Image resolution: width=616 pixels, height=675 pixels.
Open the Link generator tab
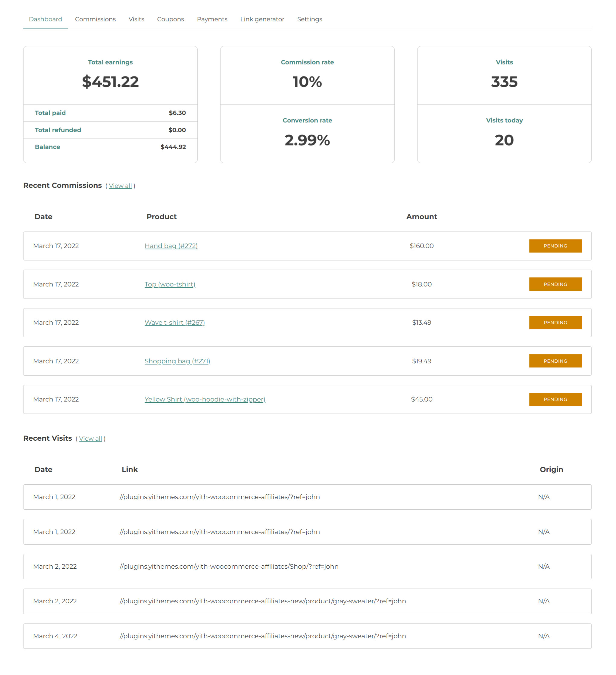[262, 19]
